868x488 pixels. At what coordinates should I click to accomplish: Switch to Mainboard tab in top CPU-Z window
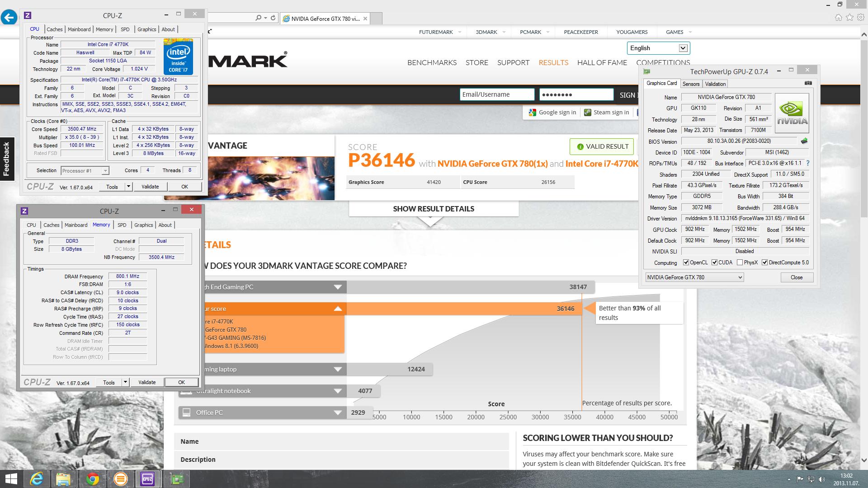(79, 29)
